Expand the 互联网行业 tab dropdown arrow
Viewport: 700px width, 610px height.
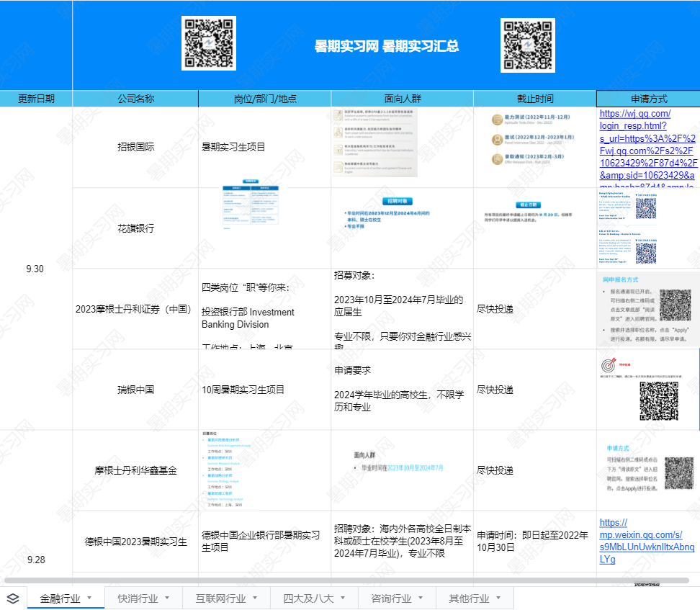click(x=255, y=598)
